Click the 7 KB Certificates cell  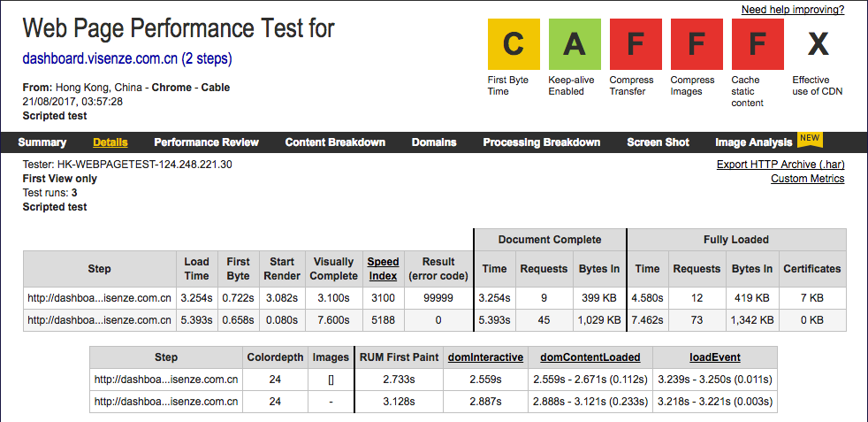(x=812, y=298)
